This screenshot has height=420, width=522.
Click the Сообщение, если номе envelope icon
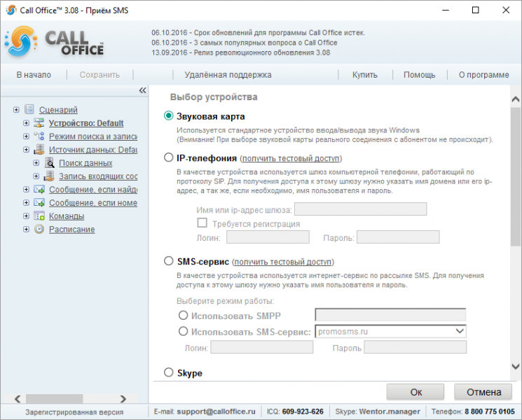(x=39, y=203)
